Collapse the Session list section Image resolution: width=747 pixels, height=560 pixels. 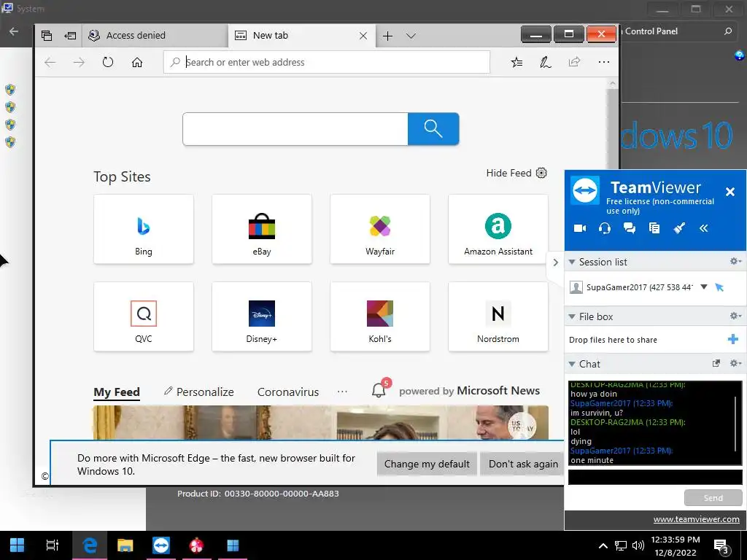(572, 262)
